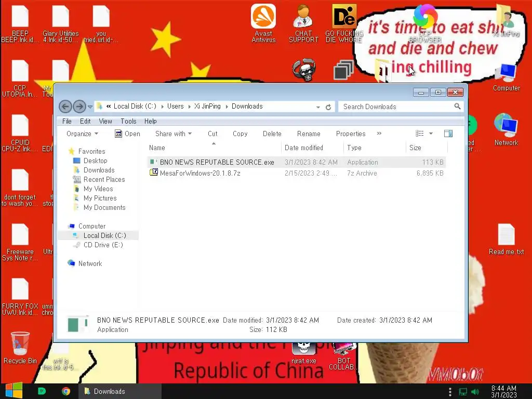Expand the Organize dropdown

tap(83, 134)
